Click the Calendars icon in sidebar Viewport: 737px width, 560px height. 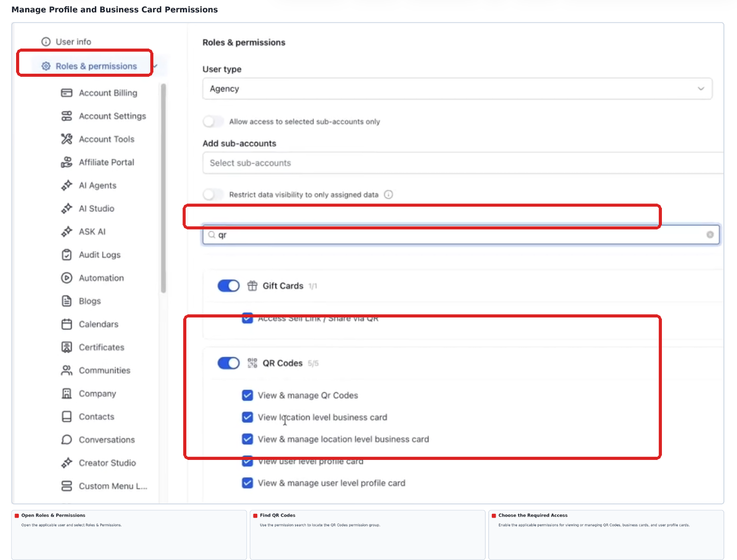tap(67, 324)
